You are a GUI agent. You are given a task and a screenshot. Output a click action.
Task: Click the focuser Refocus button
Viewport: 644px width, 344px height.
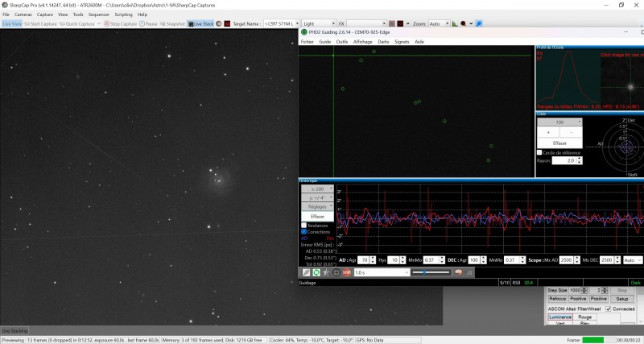pos(557,299)
